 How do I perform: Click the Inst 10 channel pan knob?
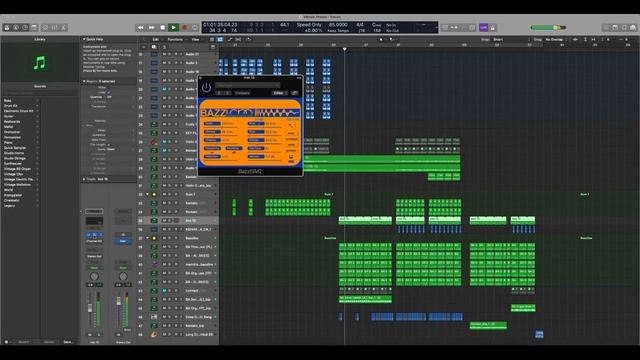coord(94,276)
